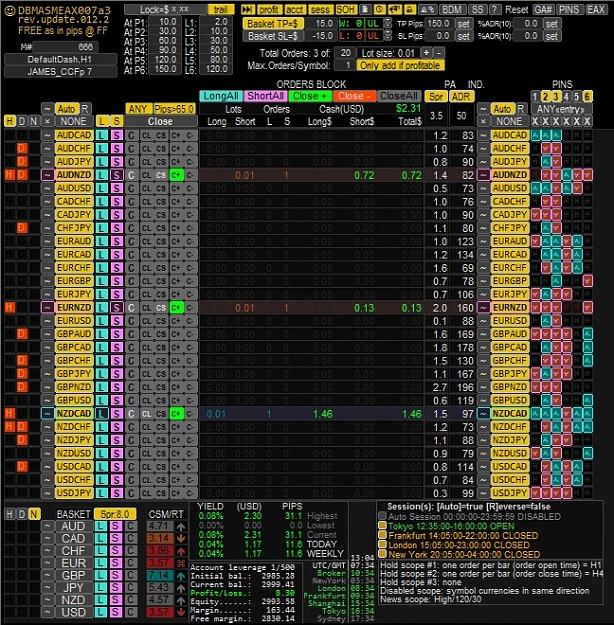
Task: Click the Basket TP value field 15.0
Action: 320,24
